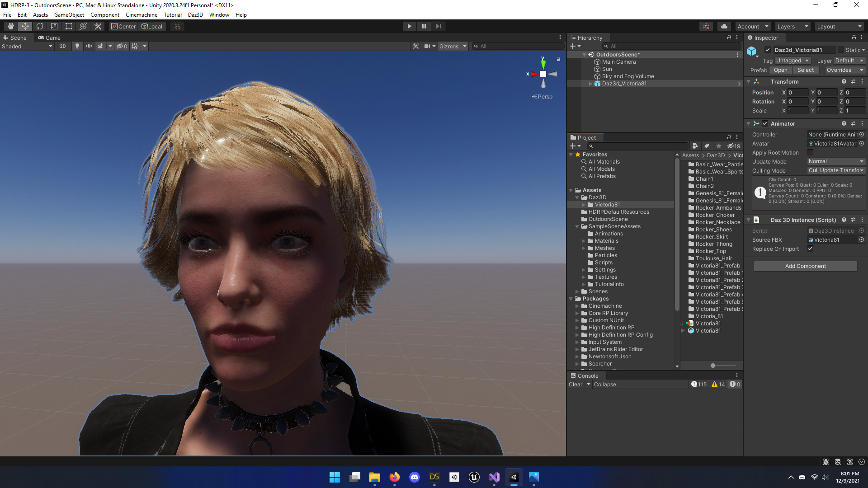The width and height of the screenshot is (868, 488).
Task: Toggle scene lighting bulb icon
Action: [77, 46]
